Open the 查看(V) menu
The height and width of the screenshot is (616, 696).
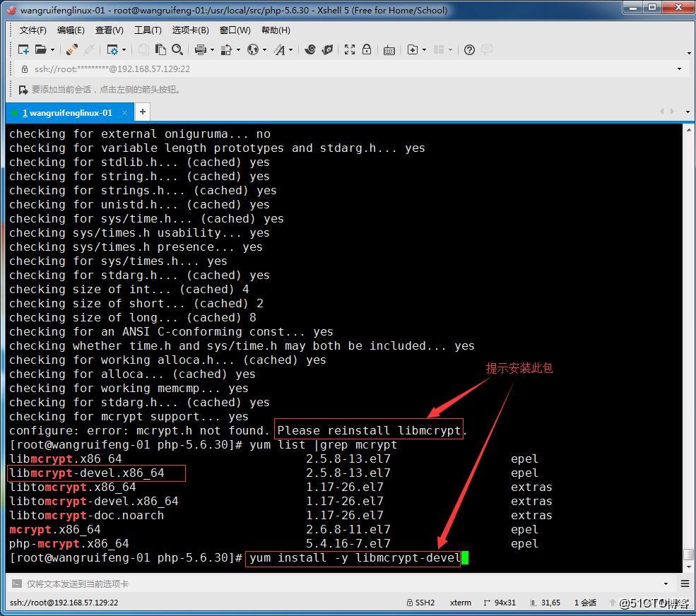coord(110,30)
